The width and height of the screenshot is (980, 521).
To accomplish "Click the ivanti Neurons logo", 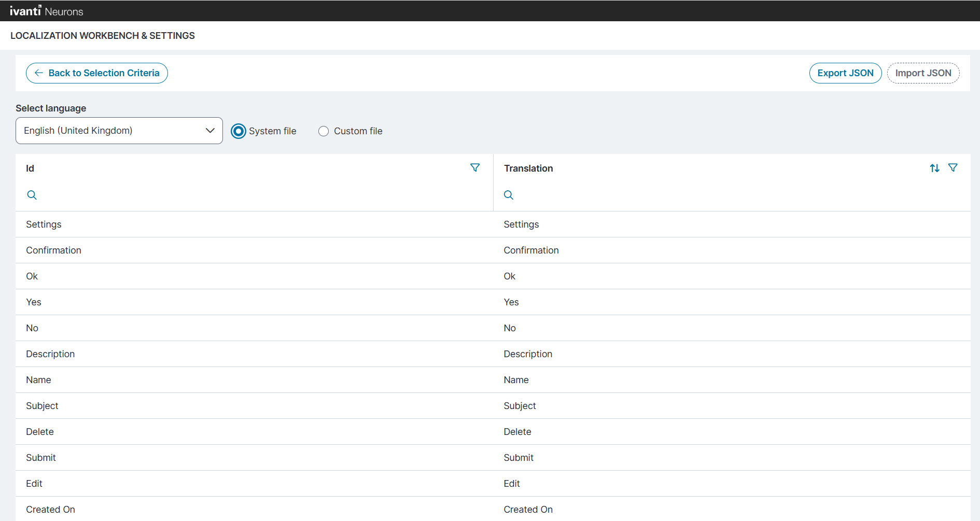I will coord(47,11).
